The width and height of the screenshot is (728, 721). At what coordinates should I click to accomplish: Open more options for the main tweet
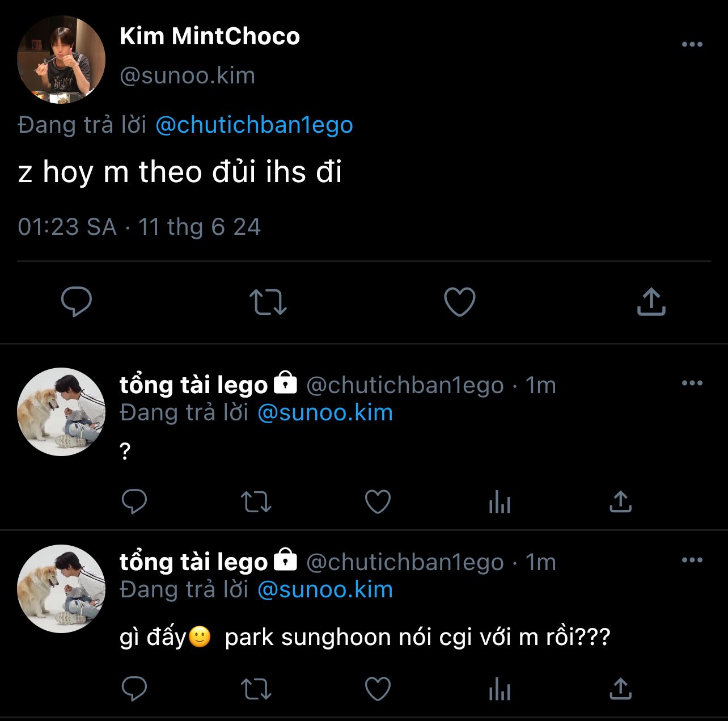click(692, 44)
